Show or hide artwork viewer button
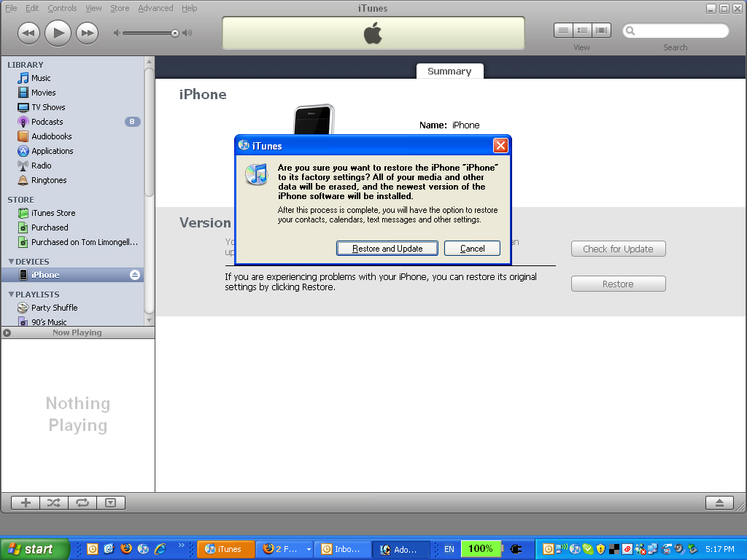 point(111,502)
